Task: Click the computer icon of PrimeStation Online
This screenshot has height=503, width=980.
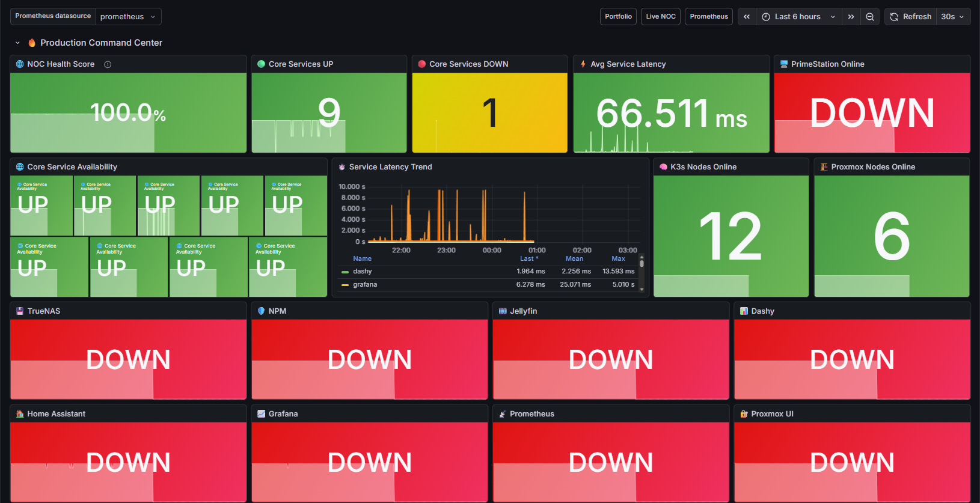Action: tap(784, 64)
